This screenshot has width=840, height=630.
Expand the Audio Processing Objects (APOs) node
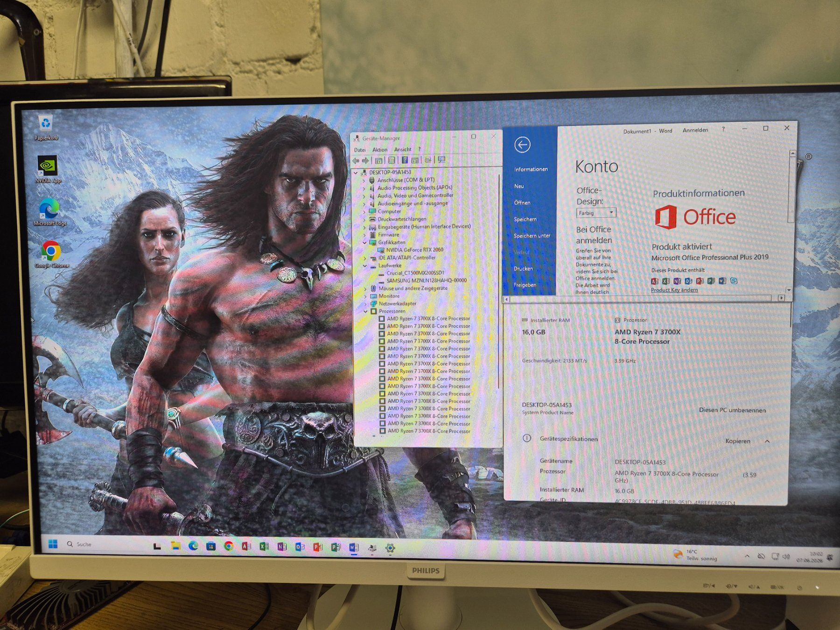(x=364, y=188)
